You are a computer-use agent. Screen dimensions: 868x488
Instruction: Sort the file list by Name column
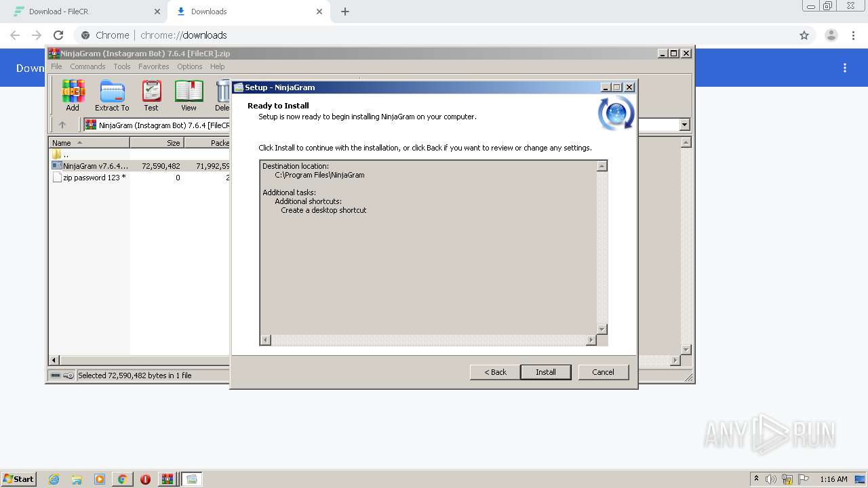[89, 143]
